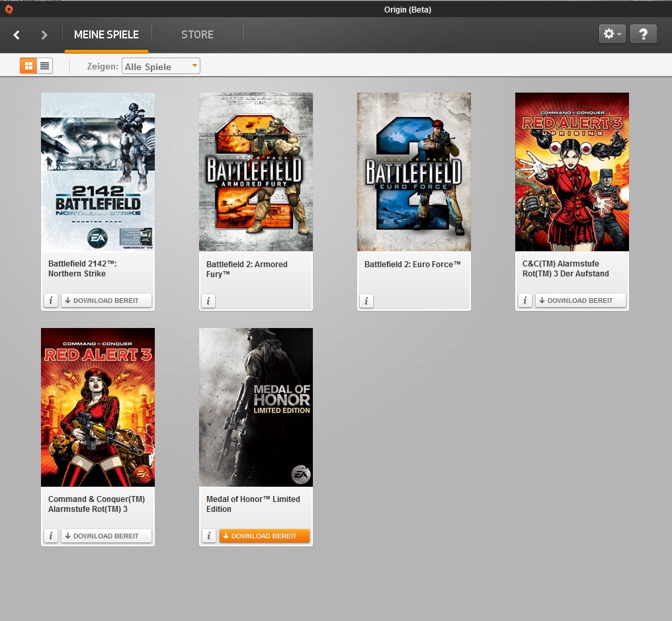Download Command & Conquer Alarmstufe Rot 3
The image size is (672, 621).
tap(106, 536)
